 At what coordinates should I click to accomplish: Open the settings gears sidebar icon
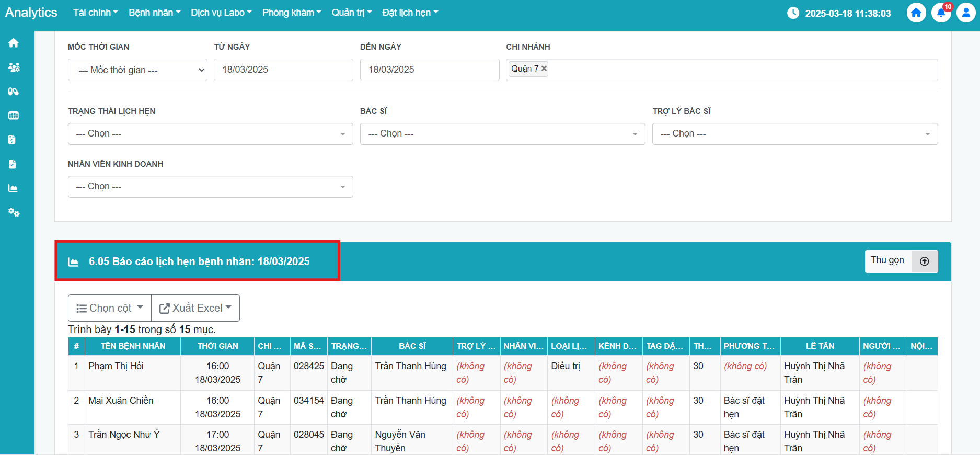[14, 212]
